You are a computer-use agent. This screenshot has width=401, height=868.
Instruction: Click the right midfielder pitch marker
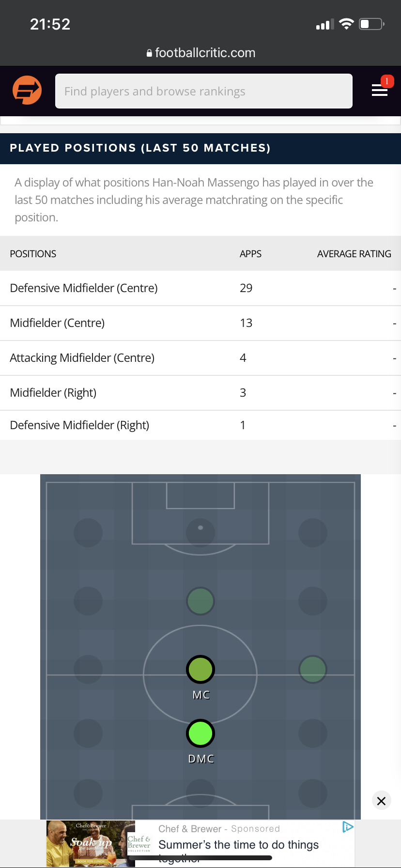click(313, 669)
